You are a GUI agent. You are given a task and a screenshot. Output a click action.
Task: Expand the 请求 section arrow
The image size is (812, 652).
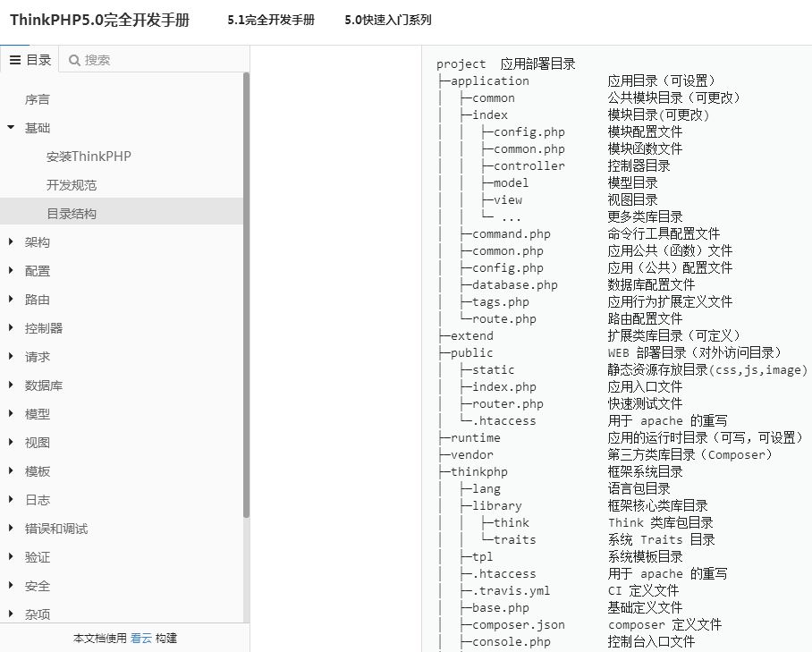(x=11, y=356)
